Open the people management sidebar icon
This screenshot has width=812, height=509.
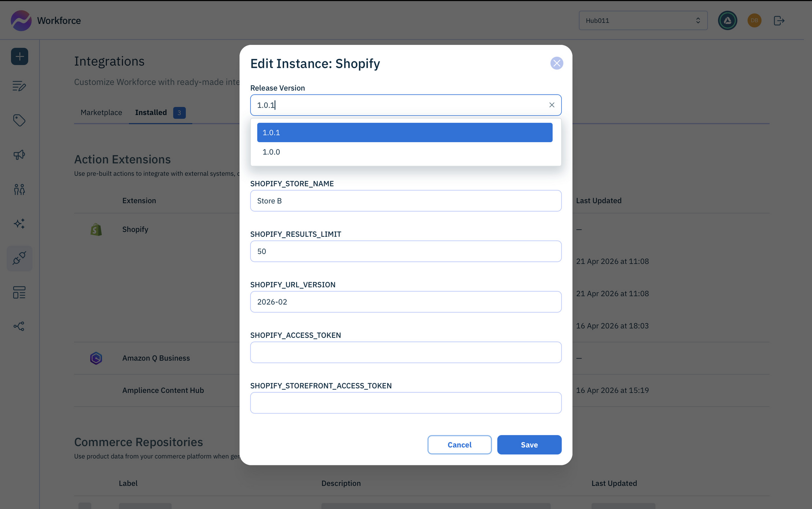pos(19,189)
